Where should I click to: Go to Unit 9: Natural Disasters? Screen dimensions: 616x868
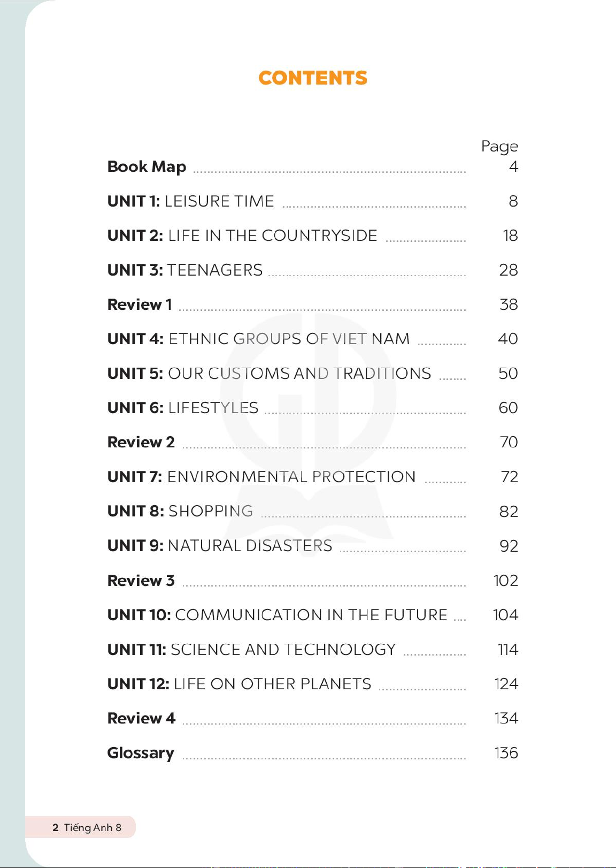[220, 546]
